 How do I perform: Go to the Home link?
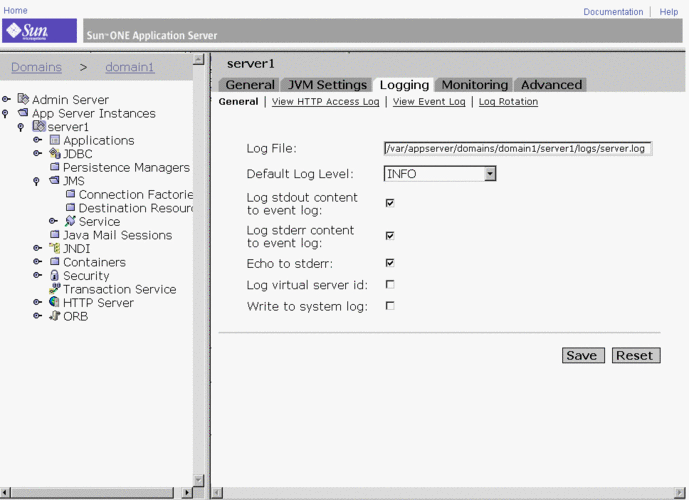15,10
